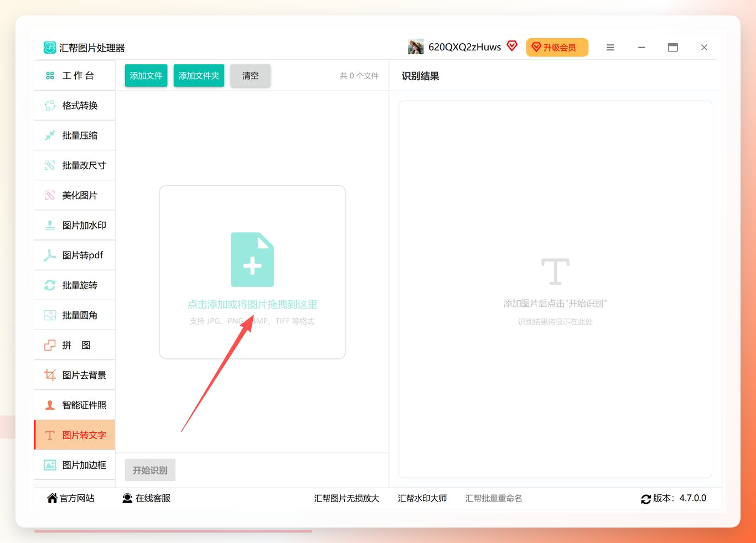
Task: Click the 添加文件 button
Action: click(146, 76)
